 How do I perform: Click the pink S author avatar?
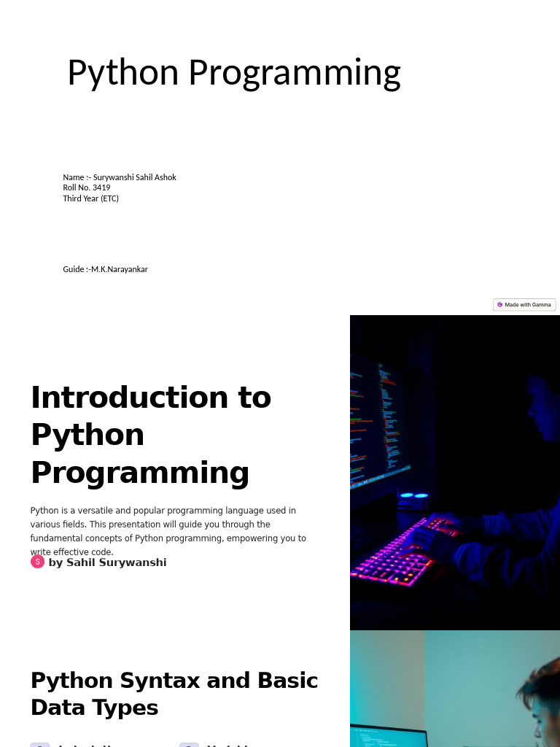(x=38, y=562)
